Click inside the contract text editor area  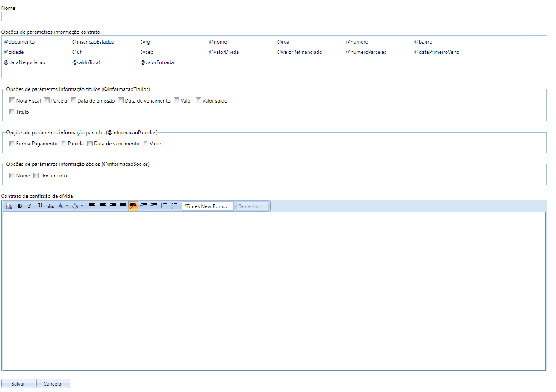tap(274, 291)
